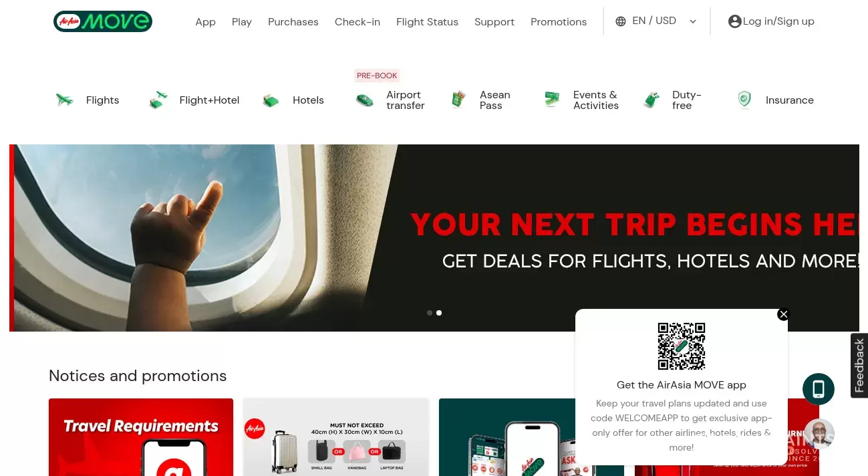Viewport: 868px width, 476px height.
Task: Open the Asean Pass icon
Action: (x=458, y=100)
